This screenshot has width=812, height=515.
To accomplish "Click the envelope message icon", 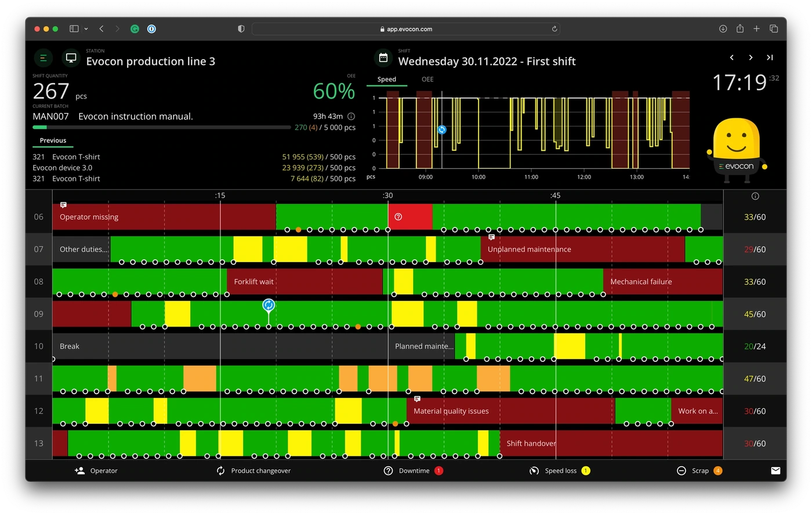I will [775, 470].
